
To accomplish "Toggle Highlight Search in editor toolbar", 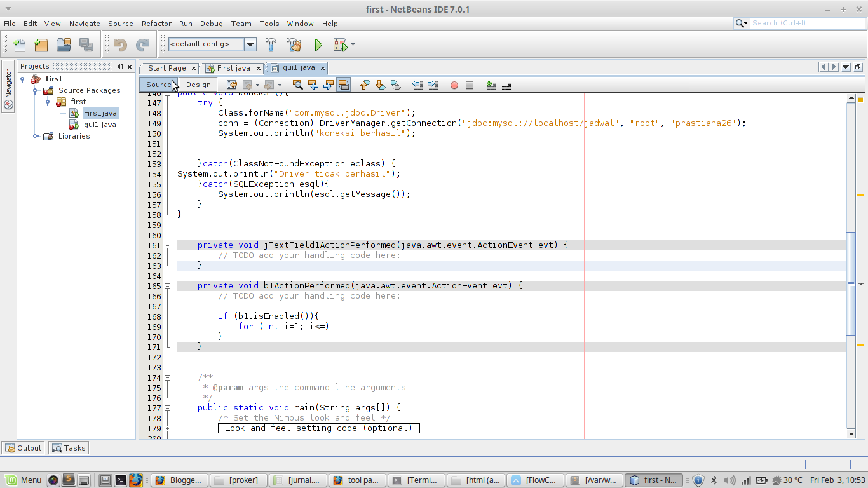I will (x=343, y=85).
